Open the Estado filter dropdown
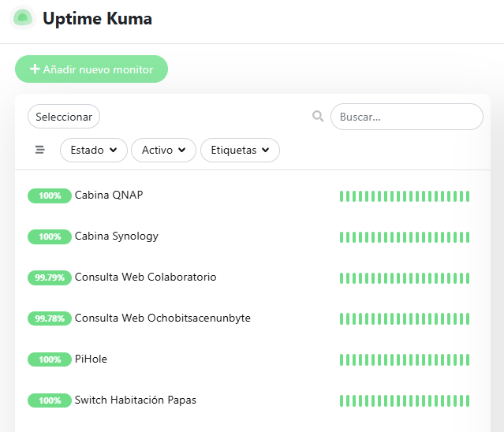The width and height of the screenshot is (504, 432). pos(93,150)
